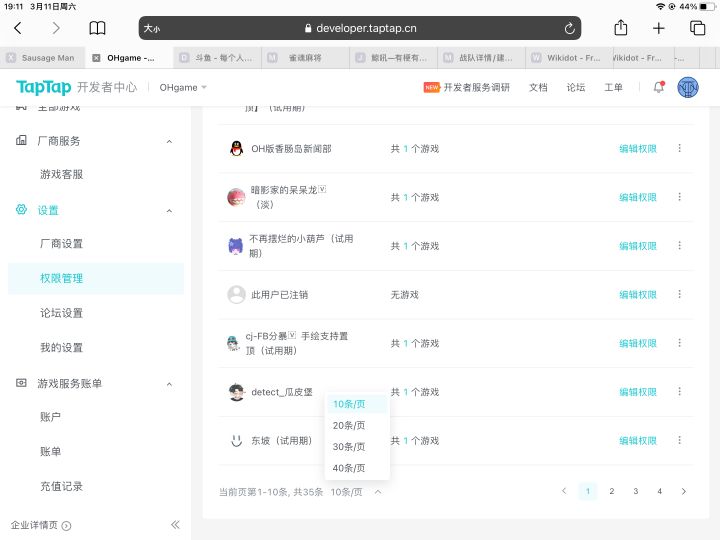
Task: Open the user avatar menu
Action: (688, 87)
